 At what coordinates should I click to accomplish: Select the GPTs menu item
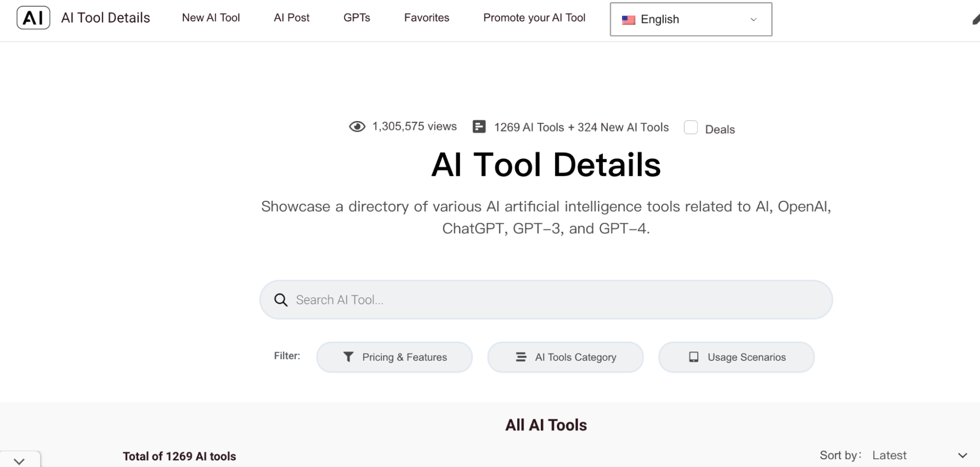[x=356, y=18]
